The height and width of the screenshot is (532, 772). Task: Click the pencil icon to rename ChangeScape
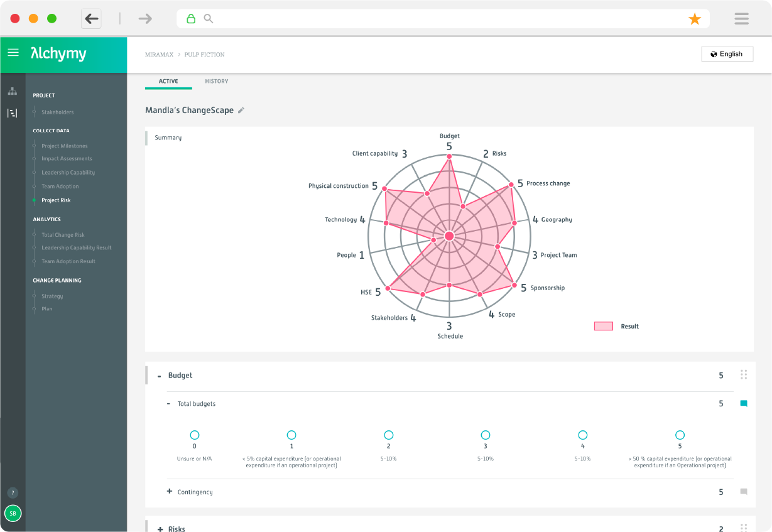click(x=241, y=111)
